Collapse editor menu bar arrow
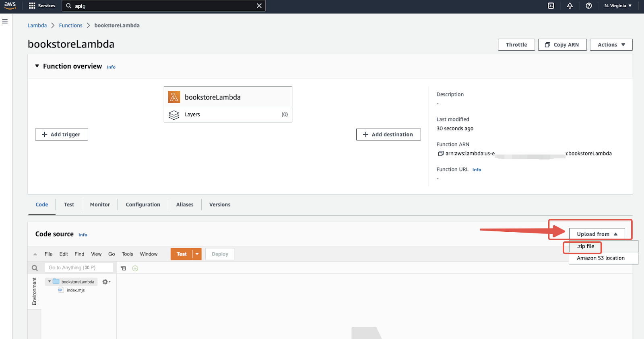The width and height of the screenshot is (644, 339). pyautogui.click(x=35, y=254)
